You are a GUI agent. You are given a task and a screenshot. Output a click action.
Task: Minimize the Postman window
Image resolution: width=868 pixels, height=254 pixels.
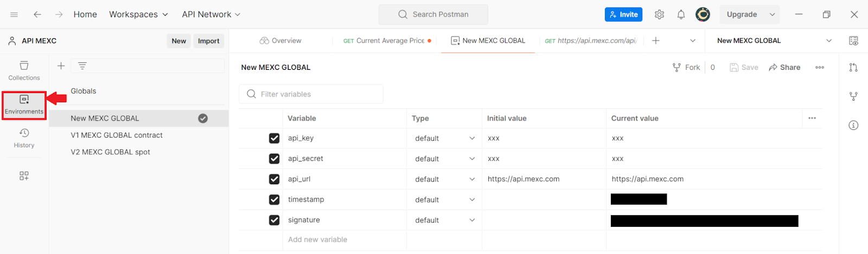pos(799,15)
